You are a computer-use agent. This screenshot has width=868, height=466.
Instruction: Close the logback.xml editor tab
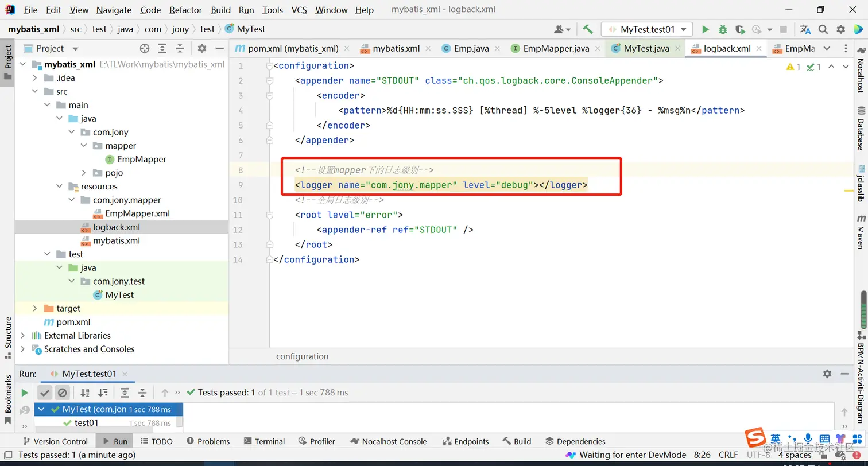pyautogui.click(x=758, y=49)
